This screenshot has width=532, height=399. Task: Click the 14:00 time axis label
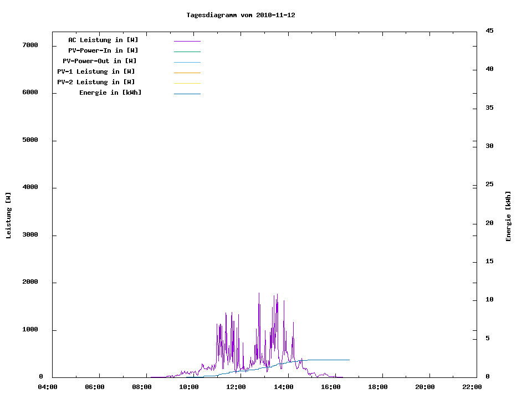coord(284,387)
